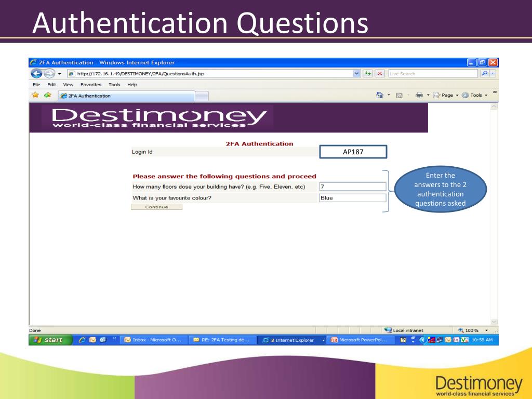
Task: Open the Favorites menu
Action: (90, 85)
